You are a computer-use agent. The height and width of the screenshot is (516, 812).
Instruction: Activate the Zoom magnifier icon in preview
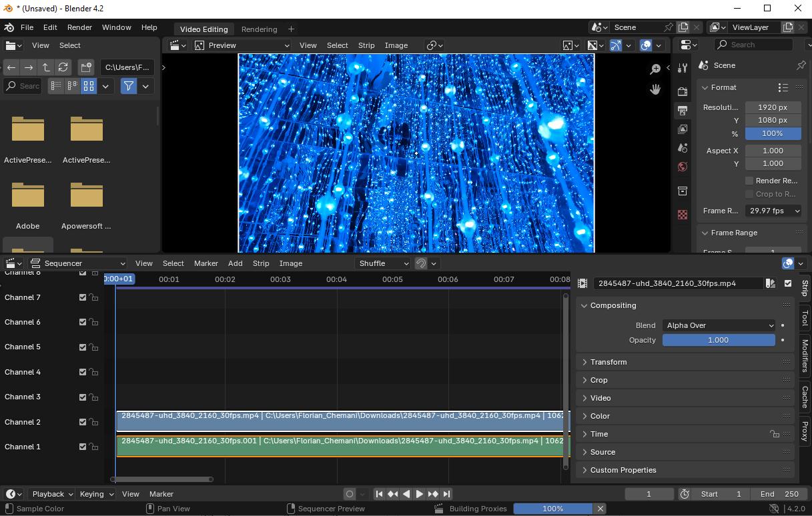click(x=655, y=69)
